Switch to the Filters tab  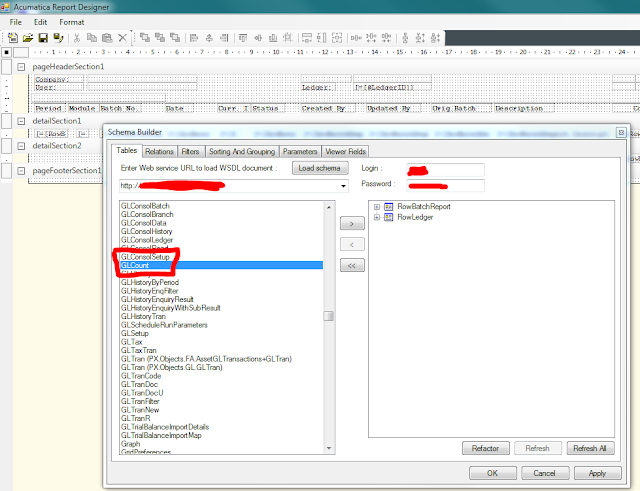(190, 151)
